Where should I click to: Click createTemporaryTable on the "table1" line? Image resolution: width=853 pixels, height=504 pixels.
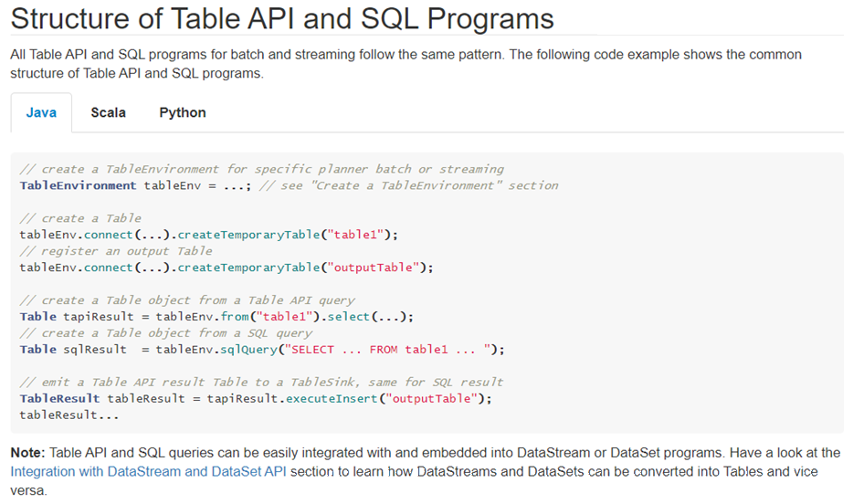coord(248,235)
